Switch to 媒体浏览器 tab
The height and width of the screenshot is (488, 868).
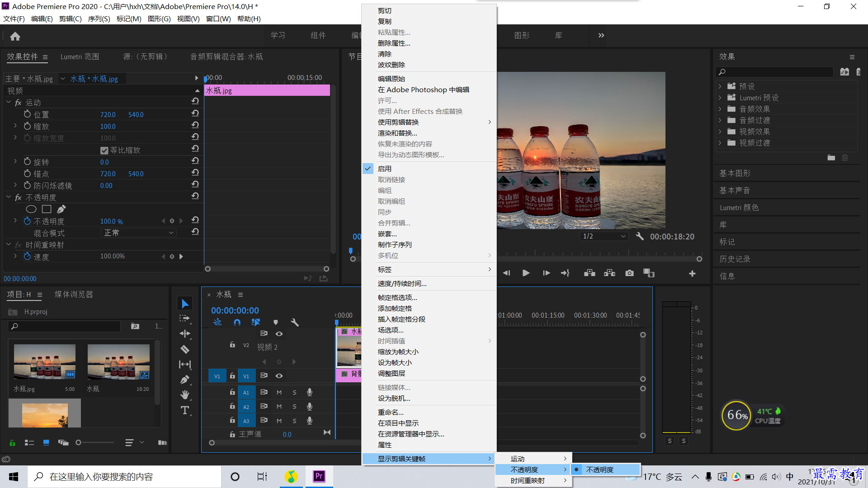(74, 294)
